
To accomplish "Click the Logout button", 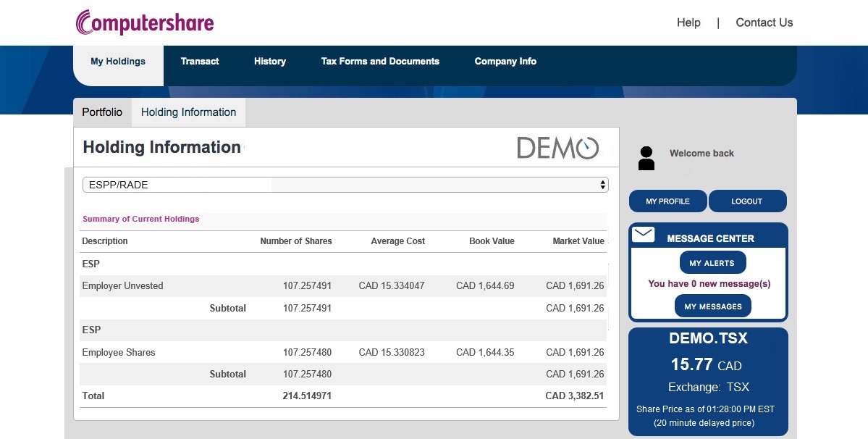I will pos(746,201).
